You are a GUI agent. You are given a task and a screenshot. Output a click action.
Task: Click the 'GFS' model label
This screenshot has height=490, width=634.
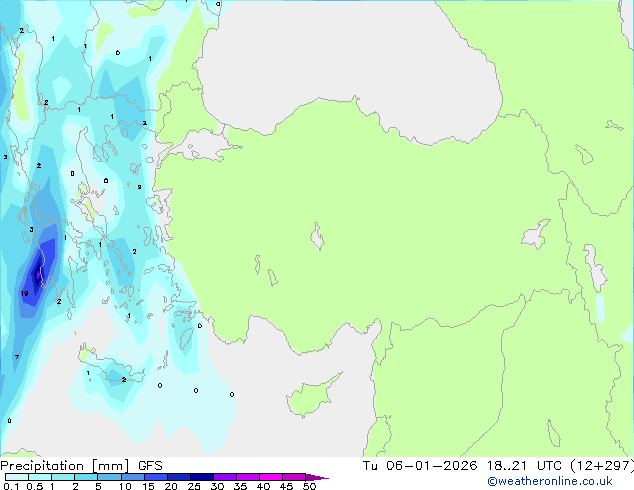pyautogui.click(x=150, y=466)
